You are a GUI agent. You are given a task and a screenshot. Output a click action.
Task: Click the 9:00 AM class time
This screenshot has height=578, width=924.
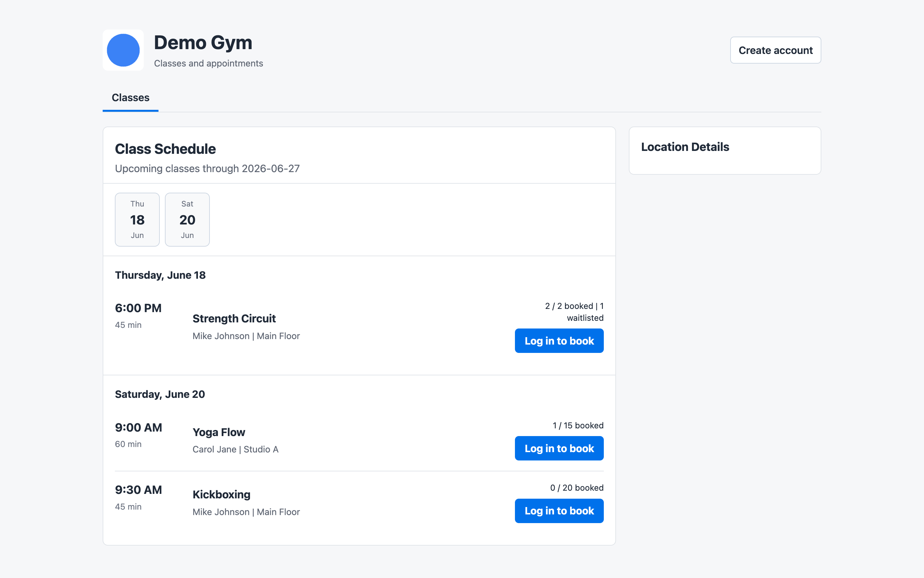click(139, 427)
